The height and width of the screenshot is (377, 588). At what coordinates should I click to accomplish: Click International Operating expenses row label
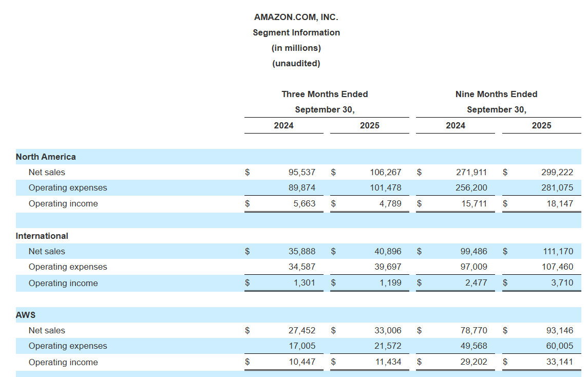point(68,267)
